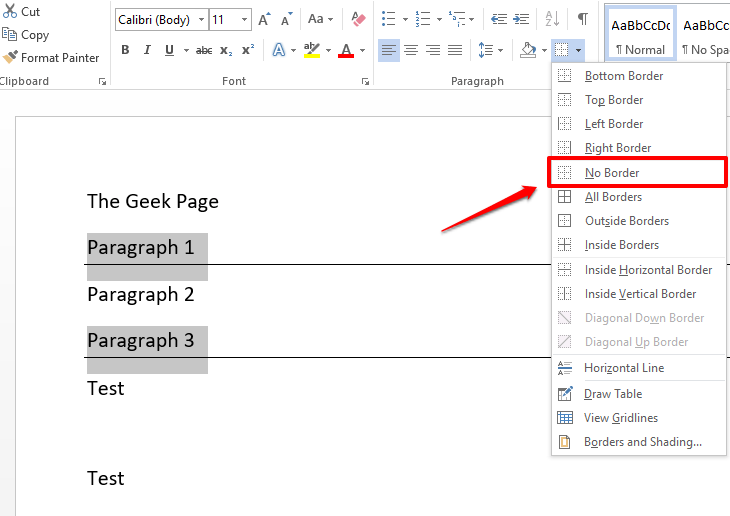Click the red Font Color swatch
The height and width of the screenshot is (516, 730).
pyautogui.click(x=346, y=50)
